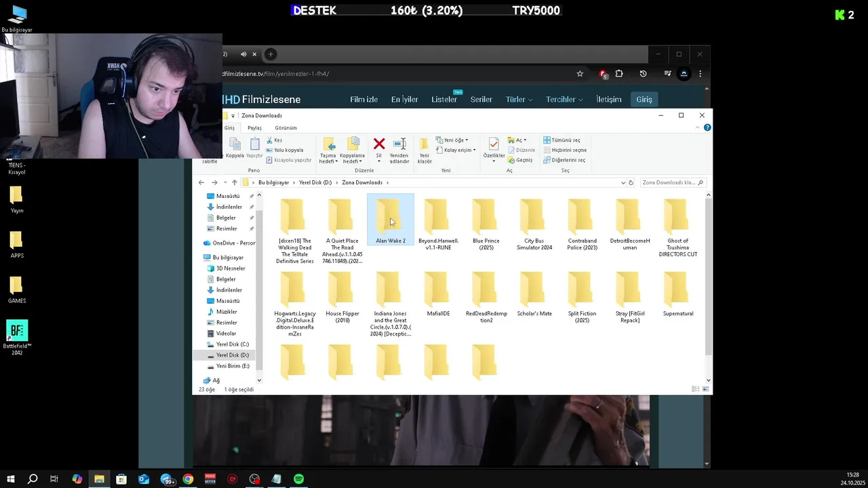Viewport: 868px width, 488px height.
Task: Click the Chrome bookmark star icon
Action: (580, 73)
